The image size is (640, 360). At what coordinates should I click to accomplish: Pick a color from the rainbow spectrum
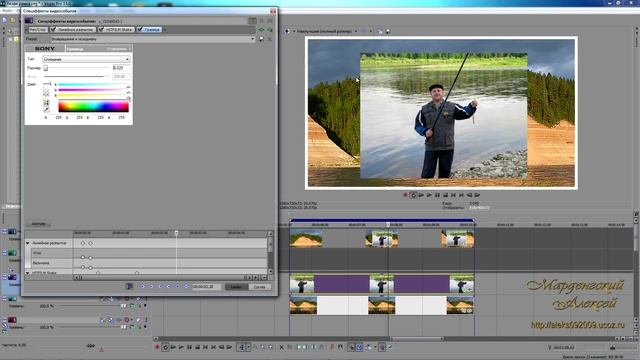pos(93,107)
